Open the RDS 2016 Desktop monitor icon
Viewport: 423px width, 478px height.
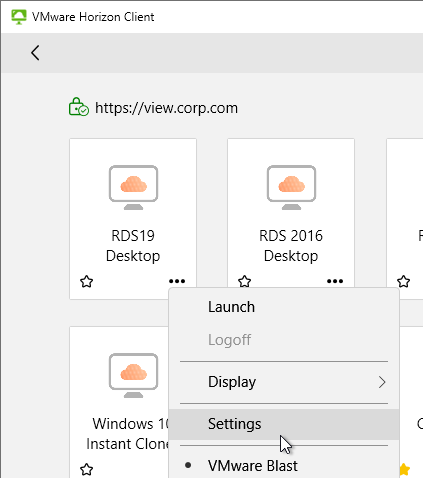coord(291,188)
